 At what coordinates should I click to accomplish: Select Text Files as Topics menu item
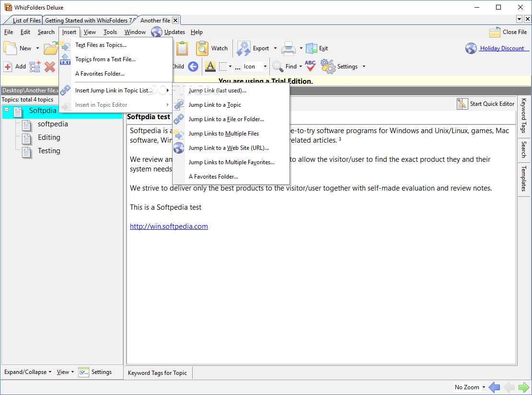pyautogui.click(x=116, y=45)
